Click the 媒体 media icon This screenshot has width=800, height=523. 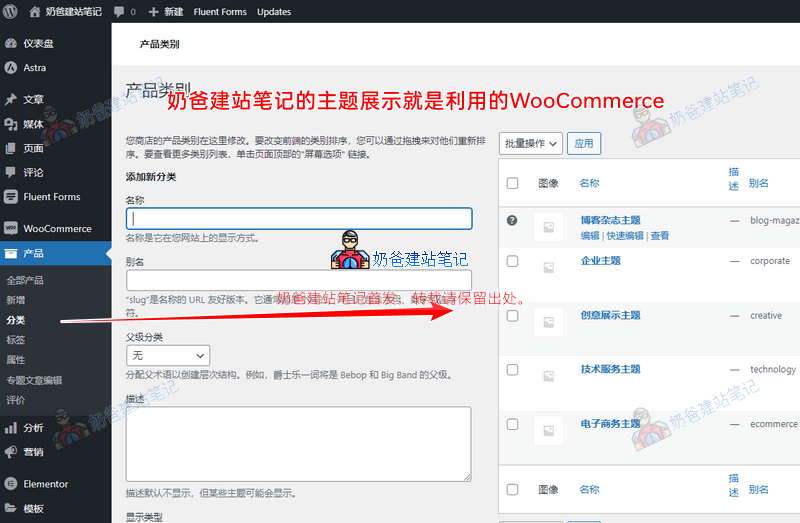[x=11, y=123]
